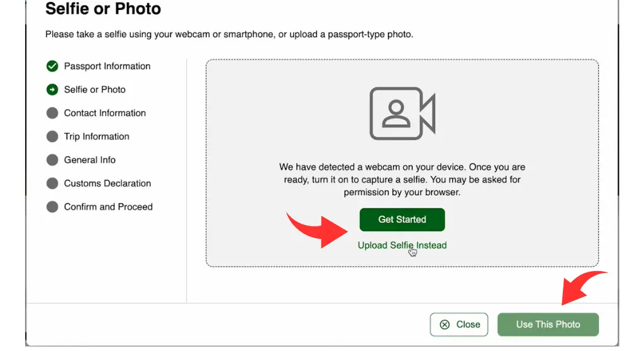Screen dimensions: 644x351
Task: Select the Customs Declaration step label
Action: (108, 183)
